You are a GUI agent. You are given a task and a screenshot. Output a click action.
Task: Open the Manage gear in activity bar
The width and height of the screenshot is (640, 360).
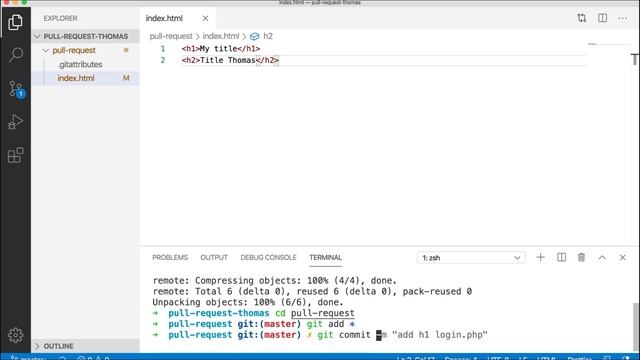[16, 335]
